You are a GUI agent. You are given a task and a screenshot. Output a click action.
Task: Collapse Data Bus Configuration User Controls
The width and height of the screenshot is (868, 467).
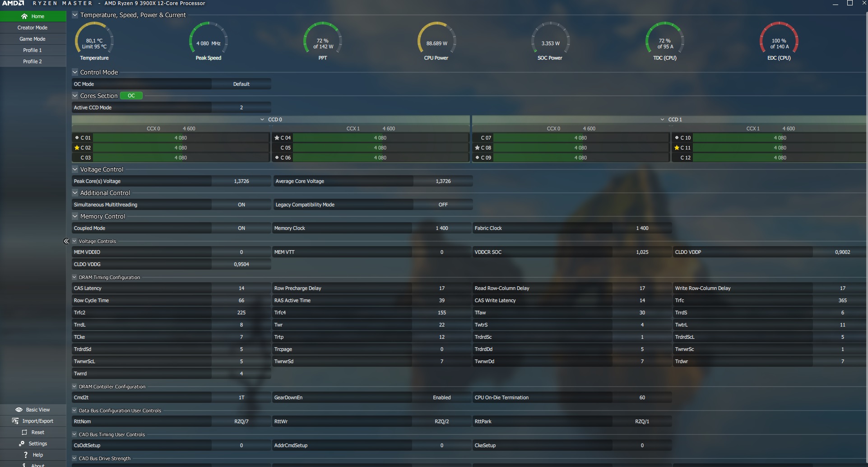coord(74,411)
